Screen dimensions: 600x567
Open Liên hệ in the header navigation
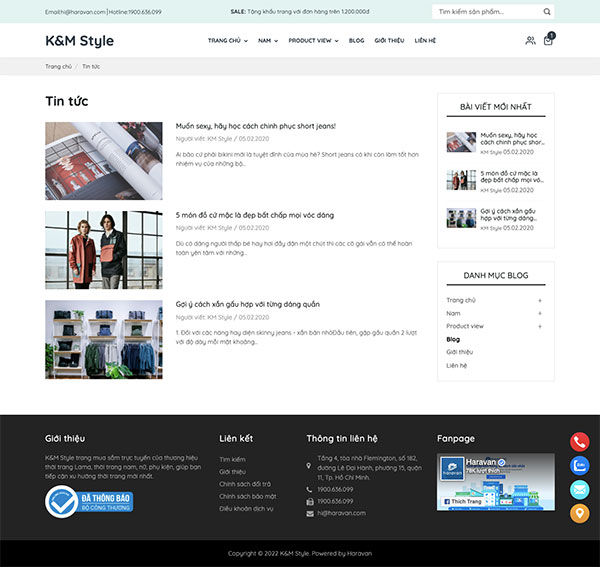click(x=425, y=41)
